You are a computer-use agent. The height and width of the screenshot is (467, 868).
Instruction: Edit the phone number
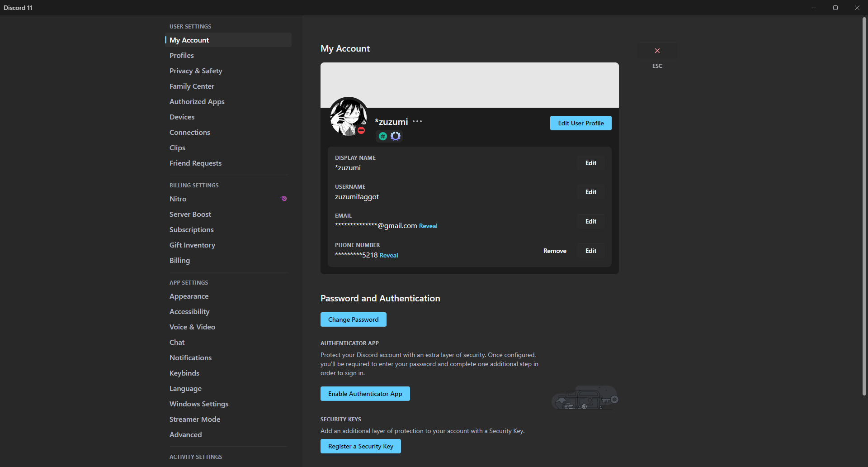pyautogui.click(x=591, y=251)
